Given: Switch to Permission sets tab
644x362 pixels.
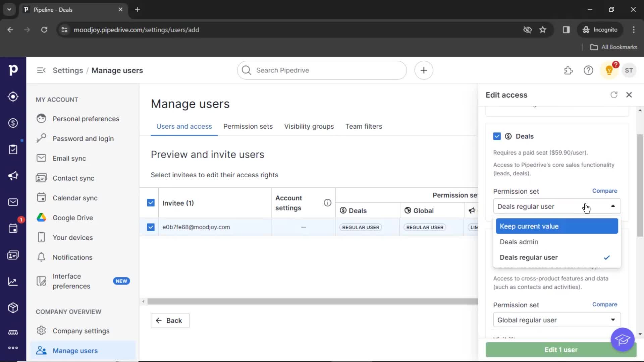Looking at the screenshot, I should (x=248, y=126).
